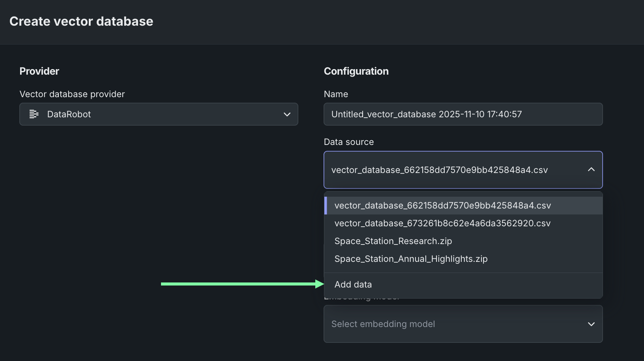The height and width of the screenshot is (361, 644).
Task: Select vector_database_662158dd7570e9bb425848a4.csv from the list
Action: (x=442, y=205)
